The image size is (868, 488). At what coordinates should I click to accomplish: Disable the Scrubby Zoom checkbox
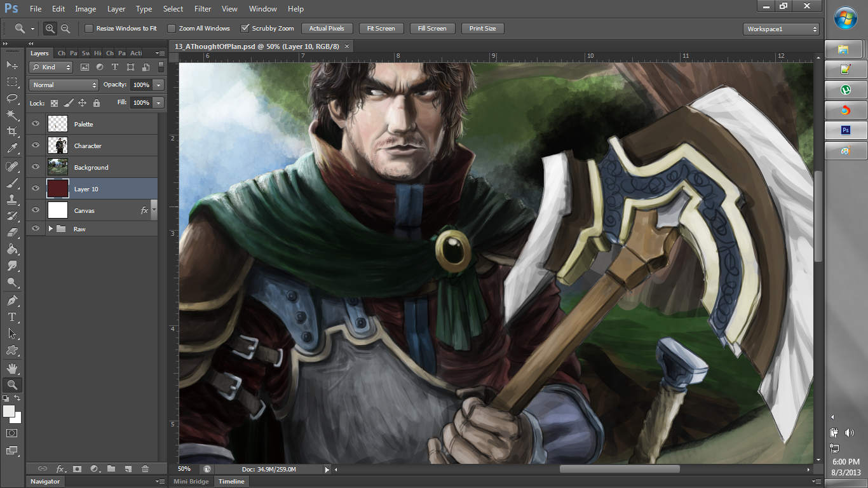[245, 29]
